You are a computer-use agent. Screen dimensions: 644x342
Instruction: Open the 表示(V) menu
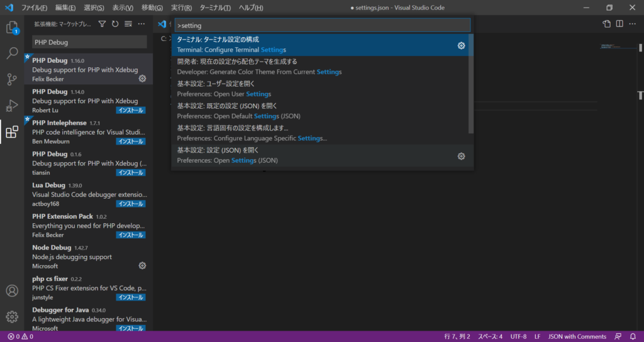pyautogui.click(x=123, y=8)
